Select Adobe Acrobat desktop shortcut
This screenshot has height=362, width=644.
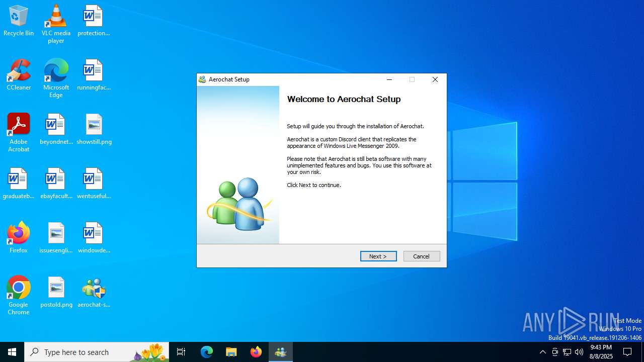pos(19,133)
